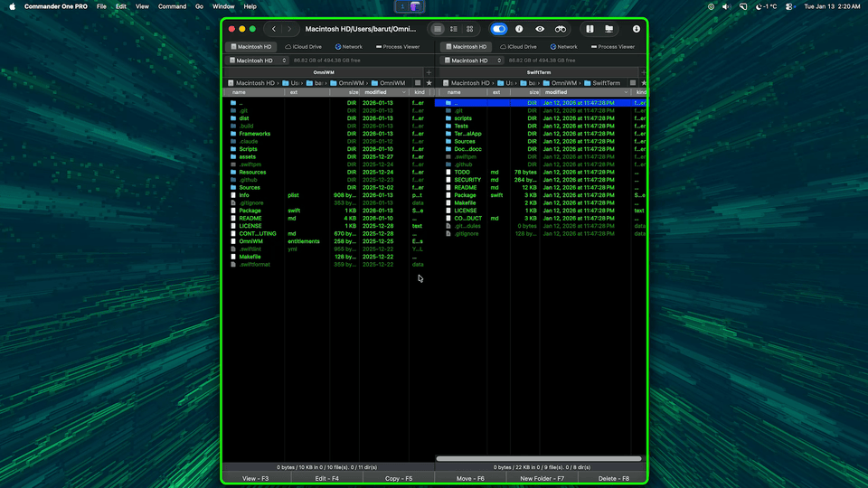Viewport: 868px width, 488px height.
Task: Select the SECURITY md file
Action: tap(541, 180)
